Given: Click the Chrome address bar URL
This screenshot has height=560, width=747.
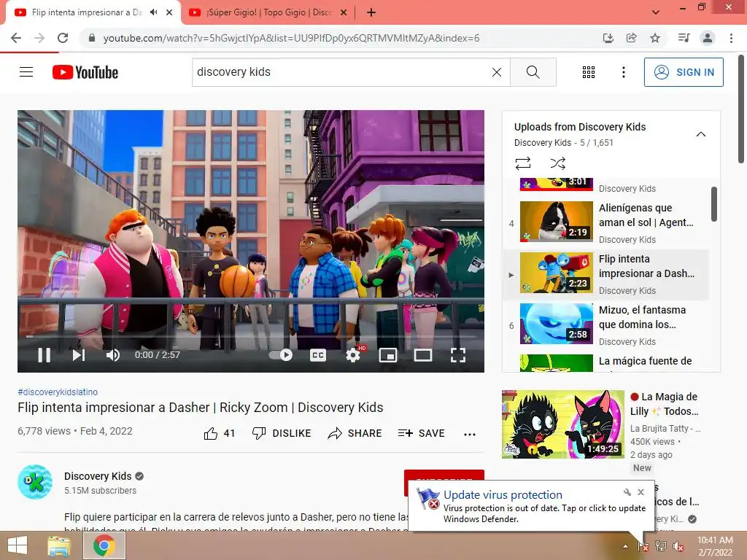Looking at the screenshot, I should 291,38.
